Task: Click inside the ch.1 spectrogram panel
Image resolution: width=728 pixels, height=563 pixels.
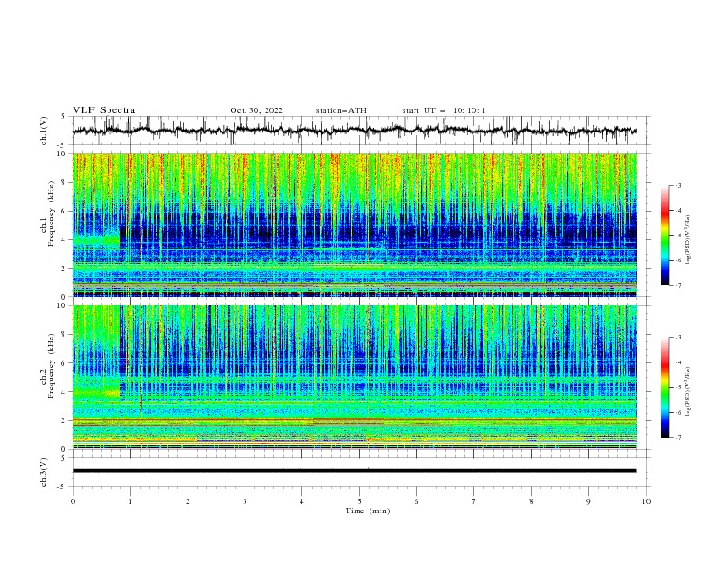Action: pos(354,224)
